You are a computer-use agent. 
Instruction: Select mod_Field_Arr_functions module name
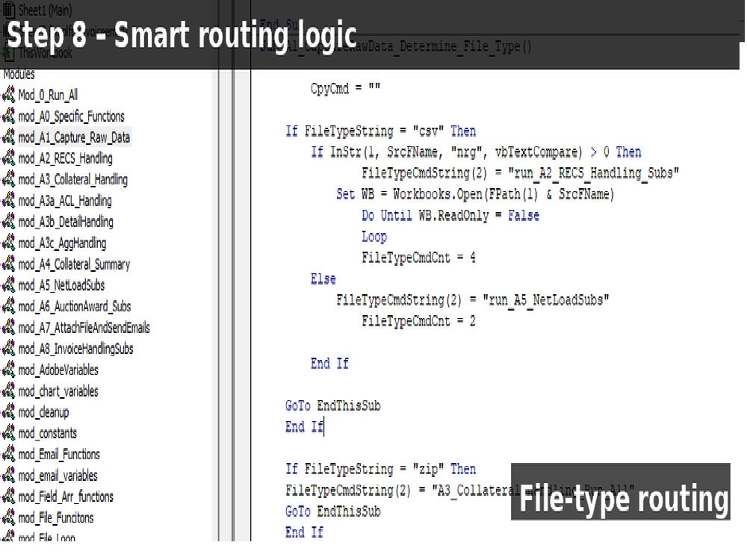click(66, 497)
